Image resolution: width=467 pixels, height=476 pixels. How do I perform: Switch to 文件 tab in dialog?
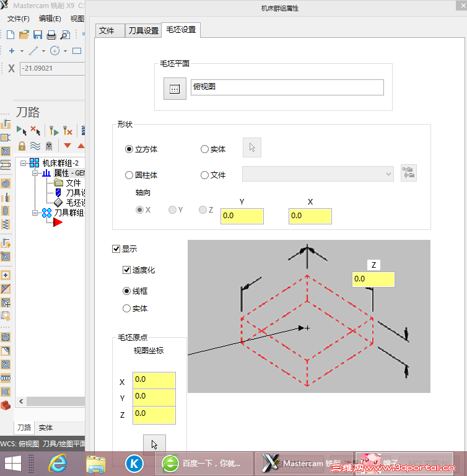(x=110, y=30)
